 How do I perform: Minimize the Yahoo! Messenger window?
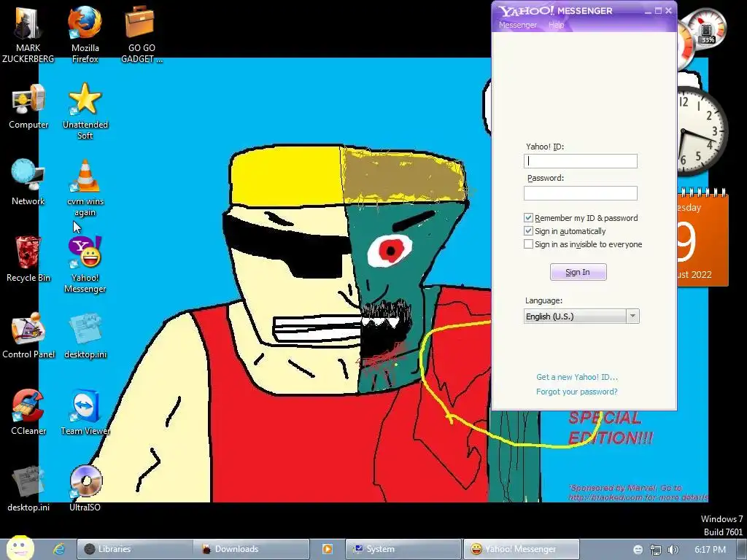(648, 11)
